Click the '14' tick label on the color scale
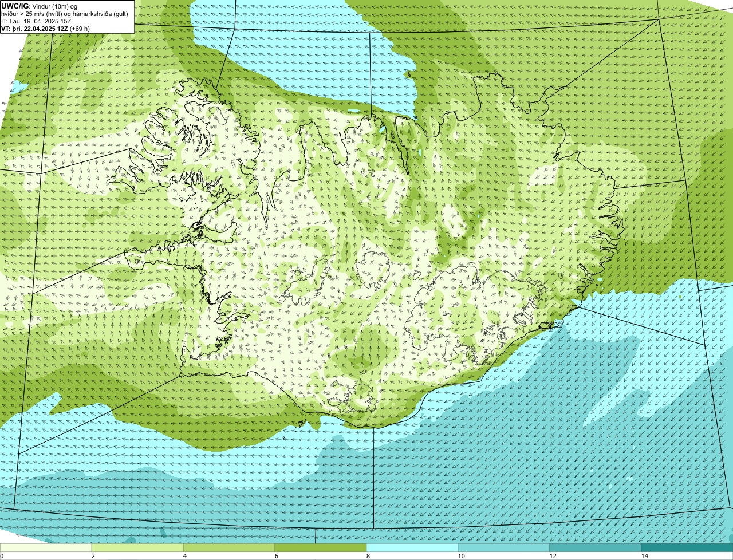The image size is (733, 560). tap(644, 556)
